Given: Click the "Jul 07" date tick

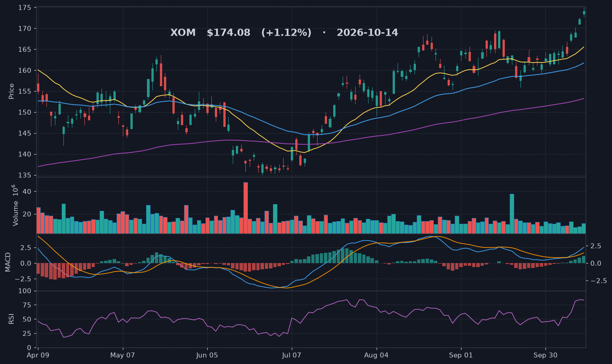Looking at the screenshot, I should click(292, 356).
